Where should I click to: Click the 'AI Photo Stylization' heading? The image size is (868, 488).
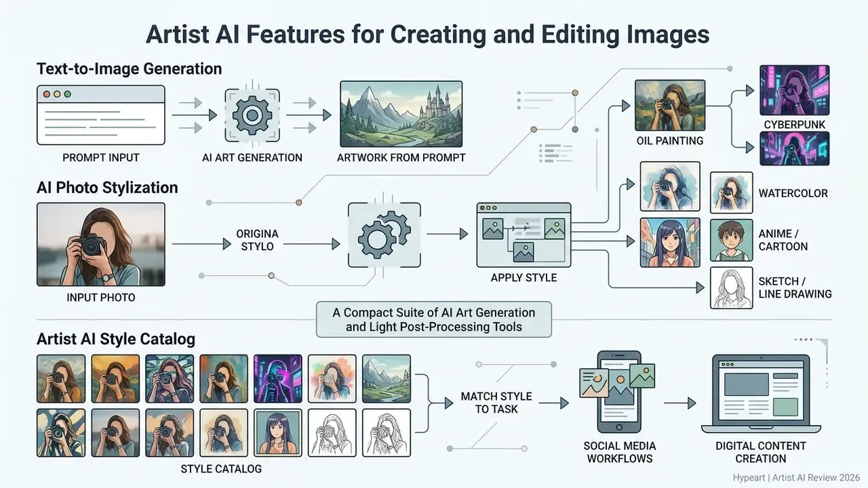[107, 188]
